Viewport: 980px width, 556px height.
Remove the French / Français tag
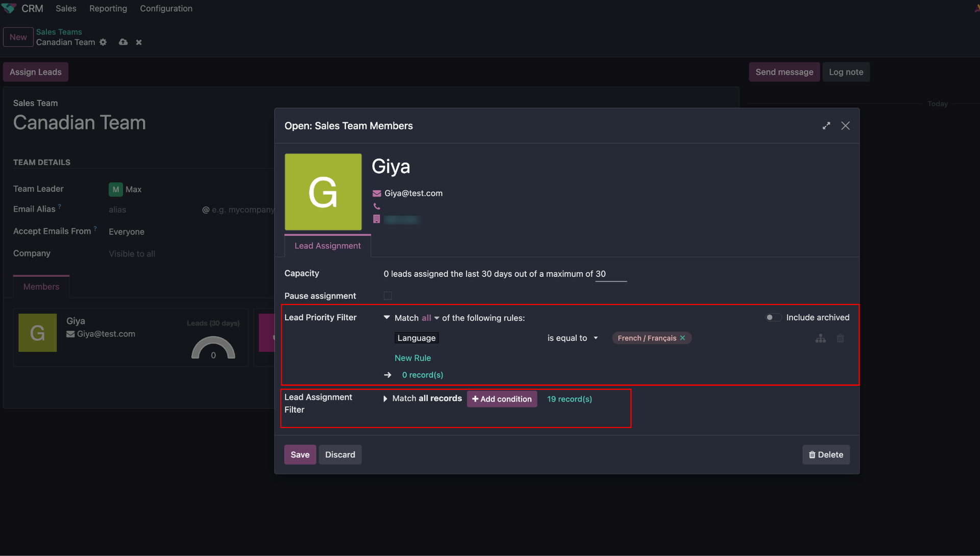(x=682, y=338)
